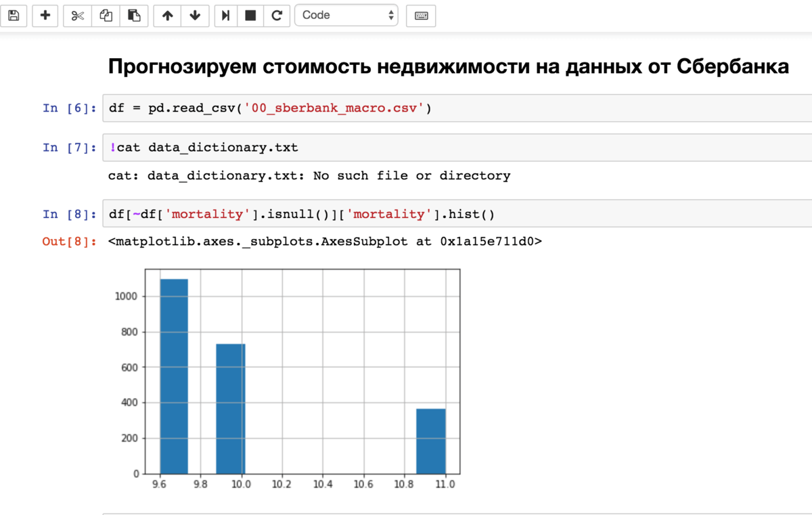Run the selected cell
Image resolution: width=812 pixels, height=515 pixels.
(x=226, y=15)
